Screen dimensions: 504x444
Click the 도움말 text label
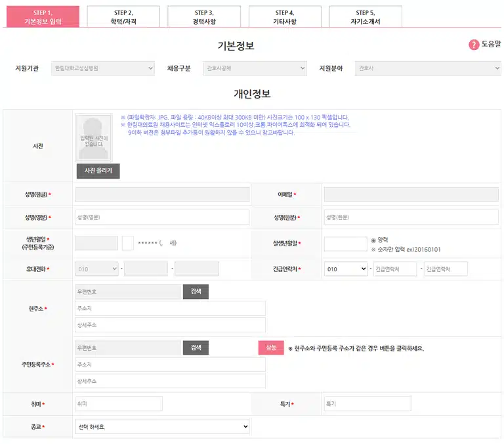(491, 44)
